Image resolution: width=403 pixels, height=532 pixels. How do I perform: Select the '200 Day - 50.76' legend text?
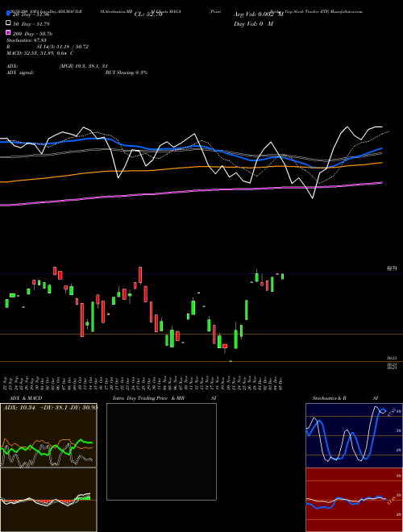coord(32,34)
